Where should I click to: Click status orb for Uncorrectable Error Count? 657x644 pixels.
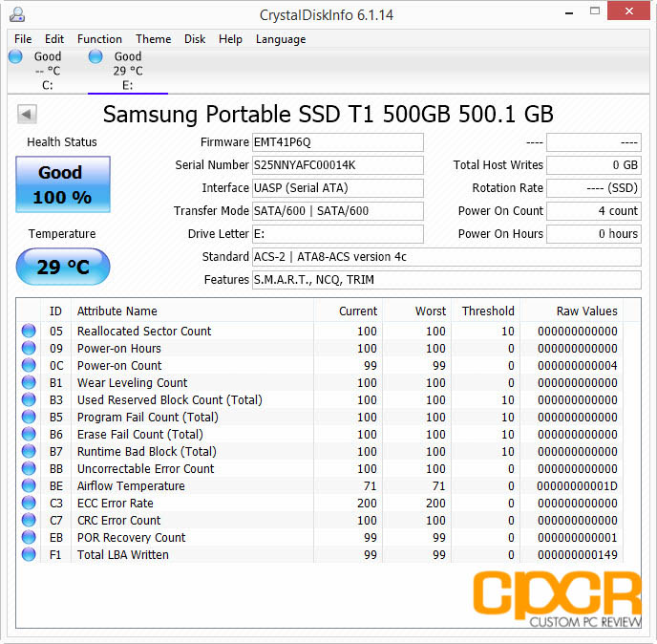point(29,468)
